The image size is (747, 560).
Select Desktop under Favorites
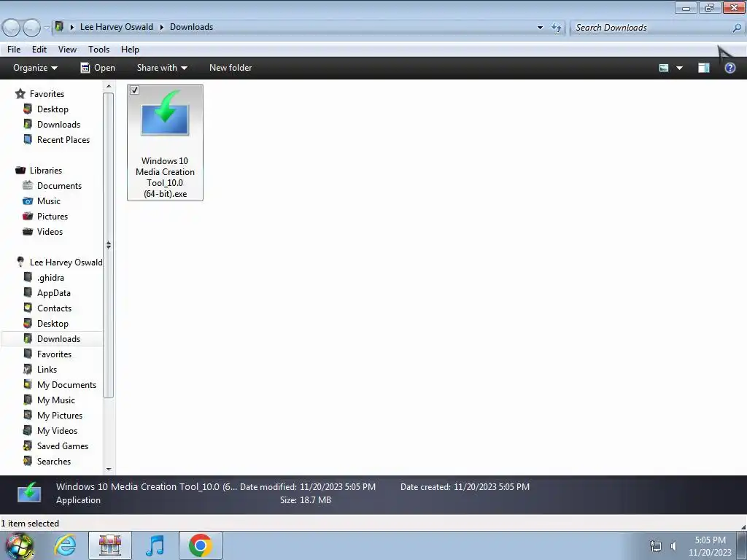[x=53, y=109]
